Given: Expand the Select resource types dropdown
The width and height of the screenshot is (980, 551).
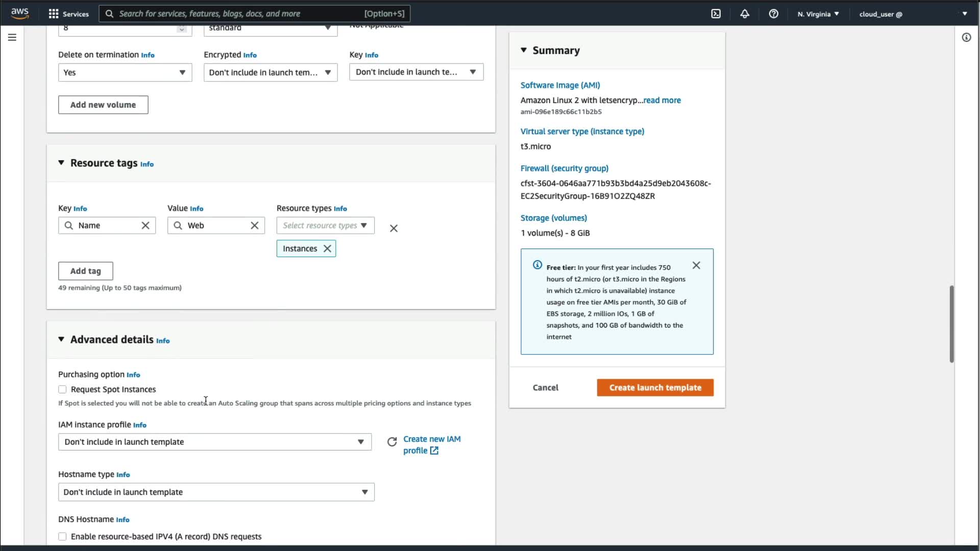Looking at the screenshot, I should point(325,226).
